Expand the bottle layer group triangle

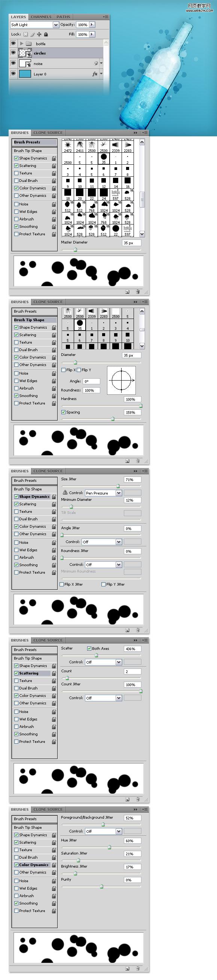pos(22,43)
